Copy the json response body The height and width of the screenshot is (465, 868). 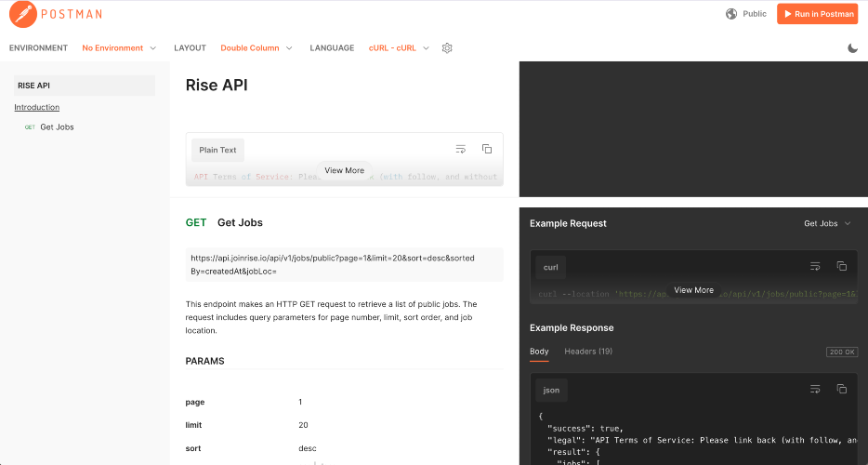click(841, 389)
